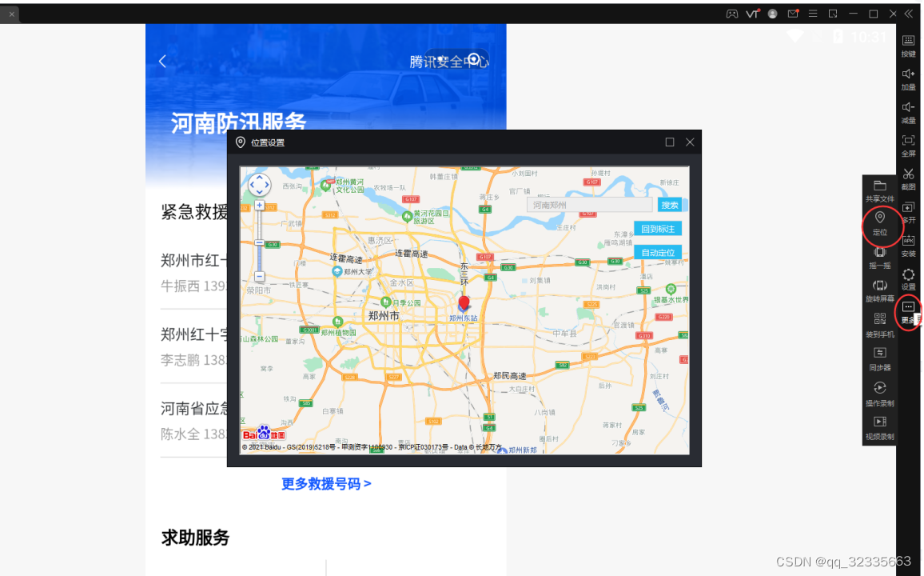Zoom in with map plus button
The height and width of the screenshot is (576, 924).
259,205
